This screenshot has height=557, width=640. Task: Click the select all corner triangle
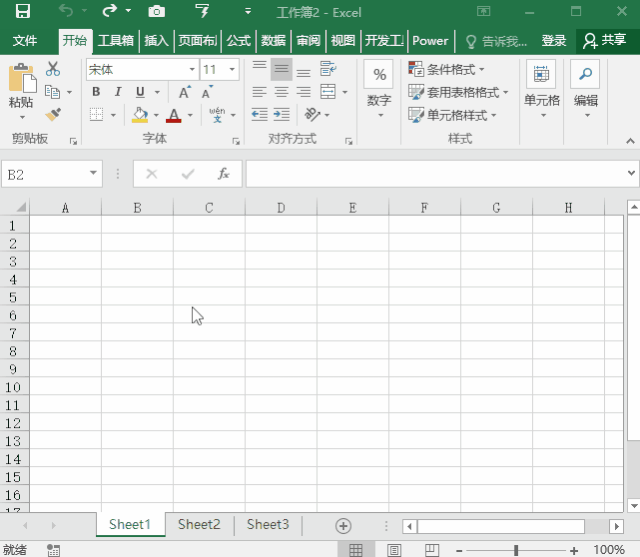click(x=21, y=207)
